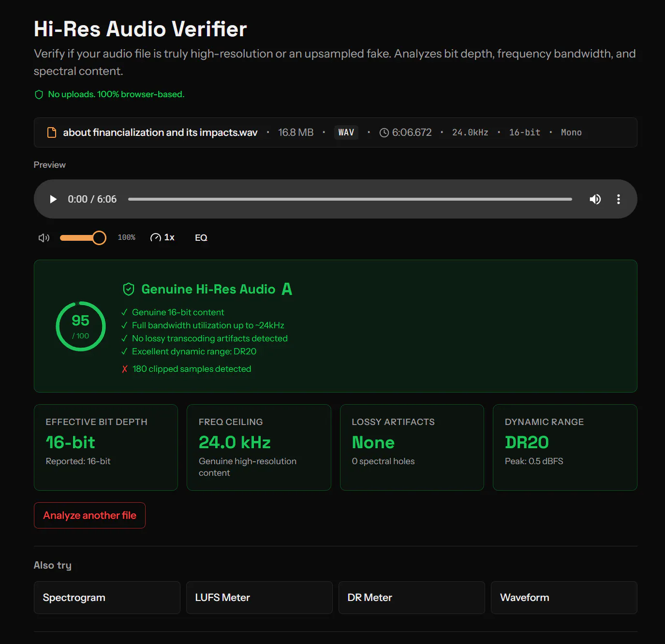This screenshot has width=665, height=644.
Task: Click the Mono channel label
Action: click(571, 132)
